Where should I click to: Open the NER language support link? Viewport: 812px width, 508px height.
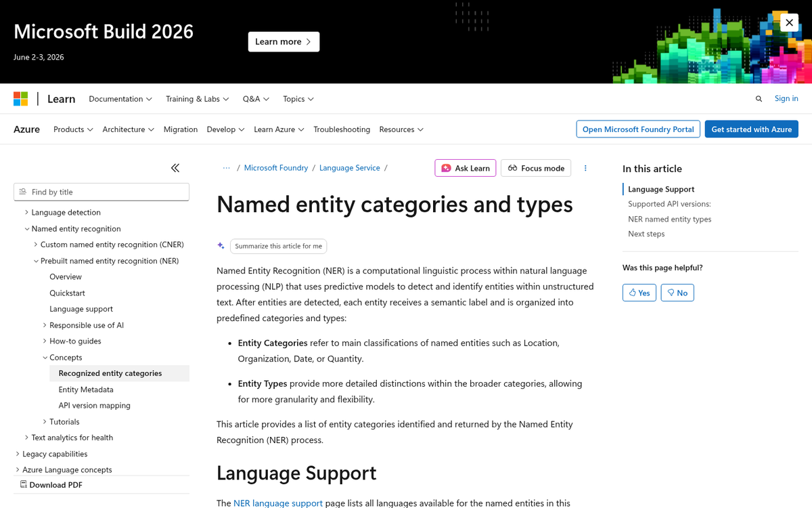coord(278,503)
